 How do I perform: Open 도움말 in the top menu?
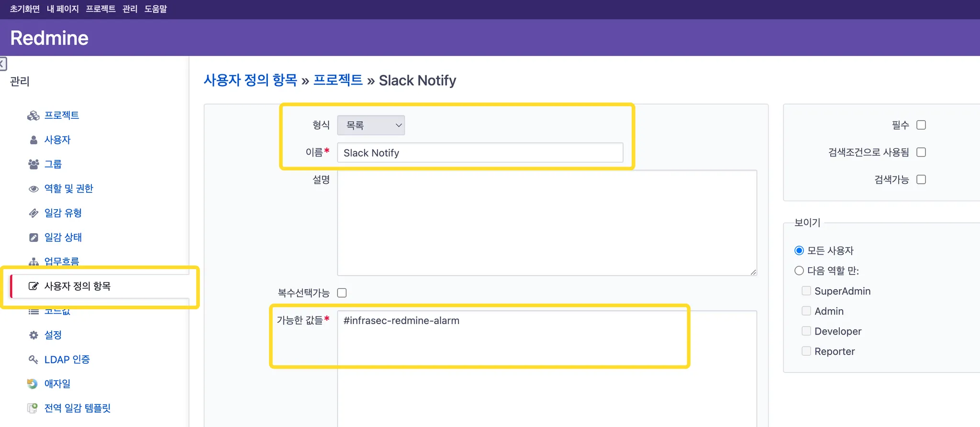pyautogui.click(x=156, y=9)
